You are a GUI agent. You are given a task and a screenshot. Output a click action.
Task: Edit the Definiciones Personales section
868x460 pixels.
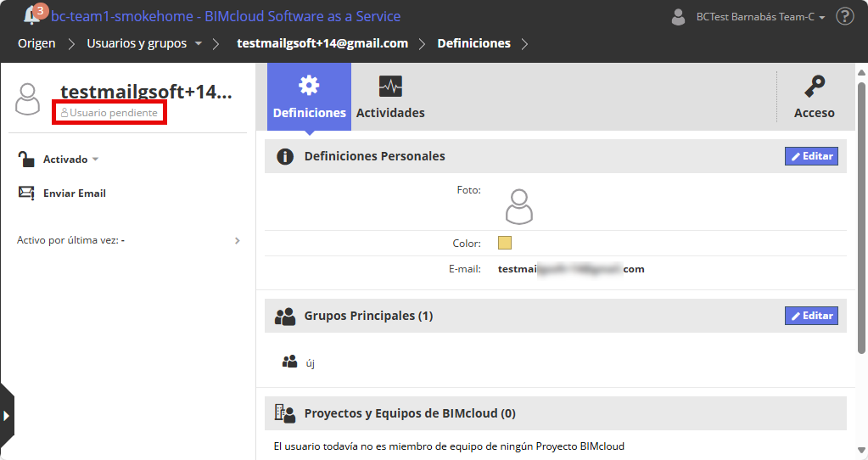(811, 156)
